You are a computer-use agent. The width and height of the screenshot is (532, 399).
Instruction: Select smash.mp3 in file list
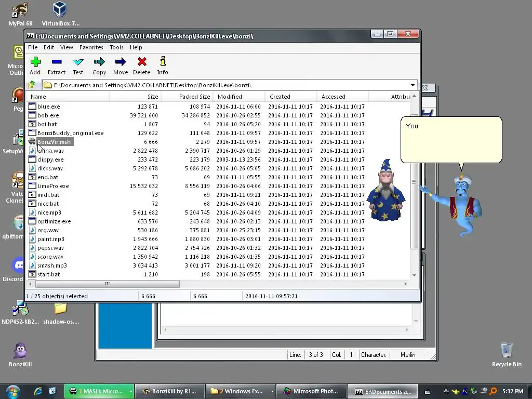coord(52,265)
